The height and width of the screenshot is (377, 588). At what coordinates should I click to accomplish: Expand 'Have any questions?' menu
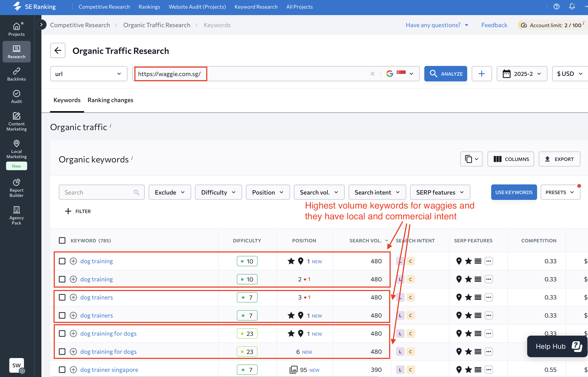437,25
